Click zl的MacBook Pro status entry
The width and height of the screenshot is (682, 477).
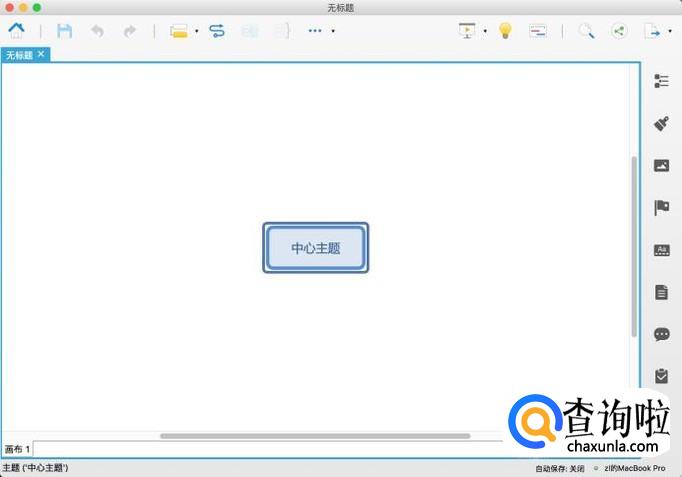635,468
